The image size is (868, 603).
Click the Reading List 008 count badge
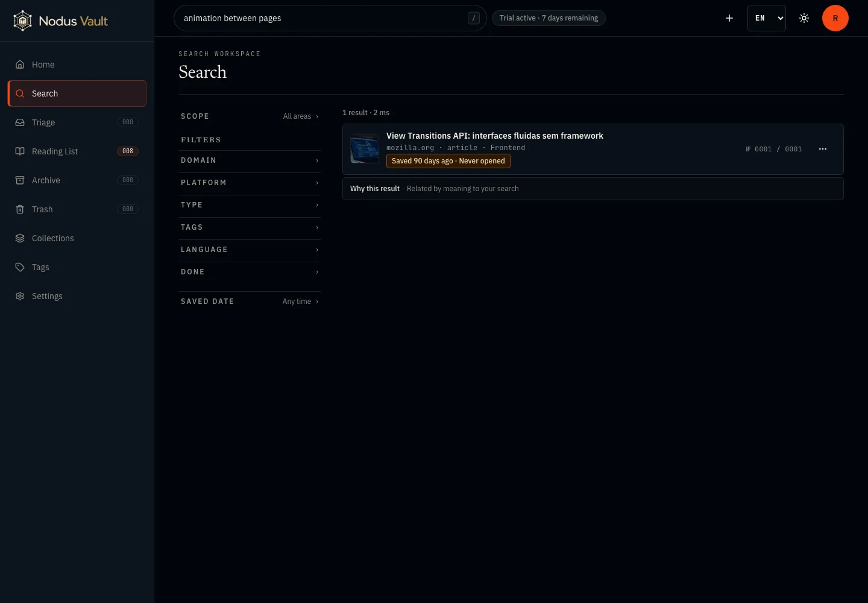point(128,151)
